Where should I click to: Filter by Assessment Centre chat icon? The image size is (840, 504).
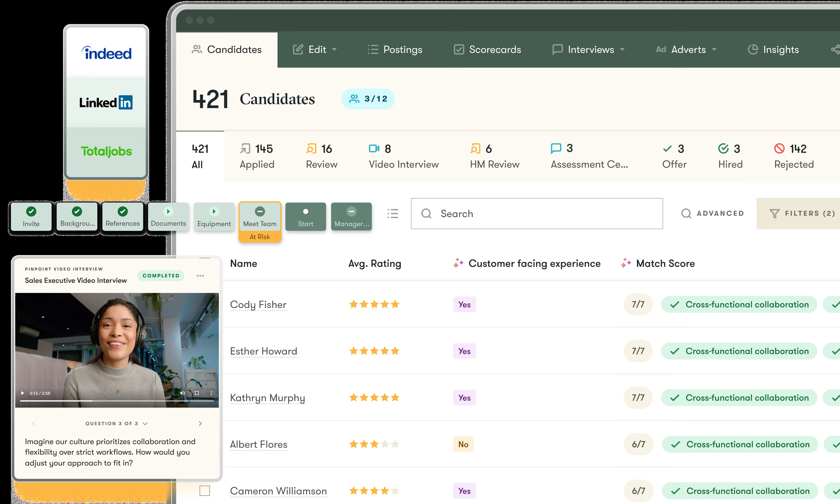tap(556, 148)
